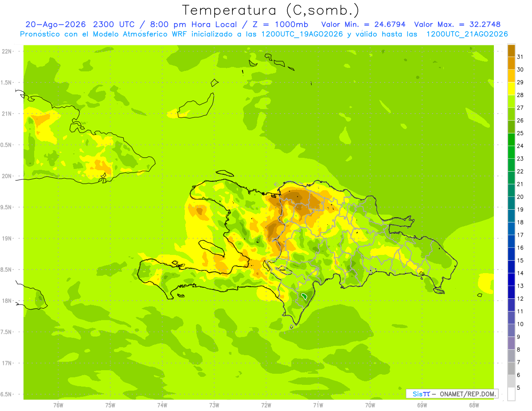Pick the legend swatch between 28 and 29

point(511,89)
